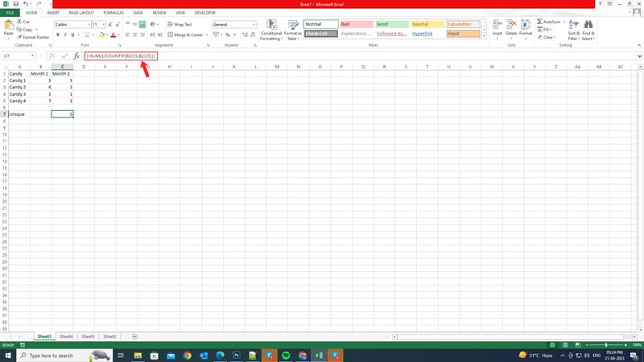Add a new sheet with plus button
The image size is (644, 362).
(134, 336)
